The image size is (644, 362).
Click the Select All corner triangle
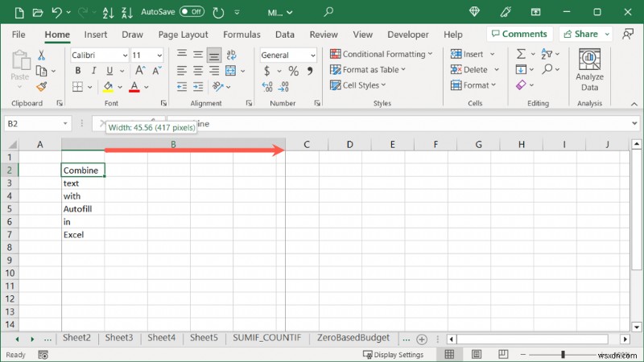click(x=12, y=145)
